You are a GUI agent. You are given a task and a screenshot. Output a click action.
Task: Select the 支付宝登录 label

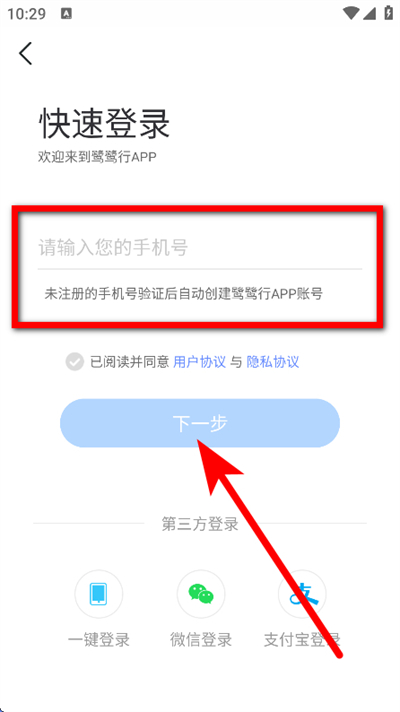coord(302,640)
